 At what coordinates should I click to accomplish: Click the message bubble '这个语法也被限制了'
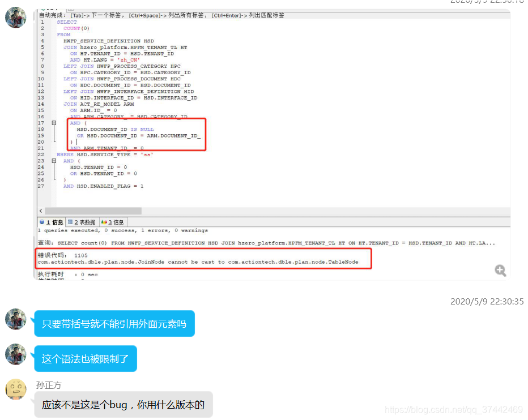coord(86,359)
